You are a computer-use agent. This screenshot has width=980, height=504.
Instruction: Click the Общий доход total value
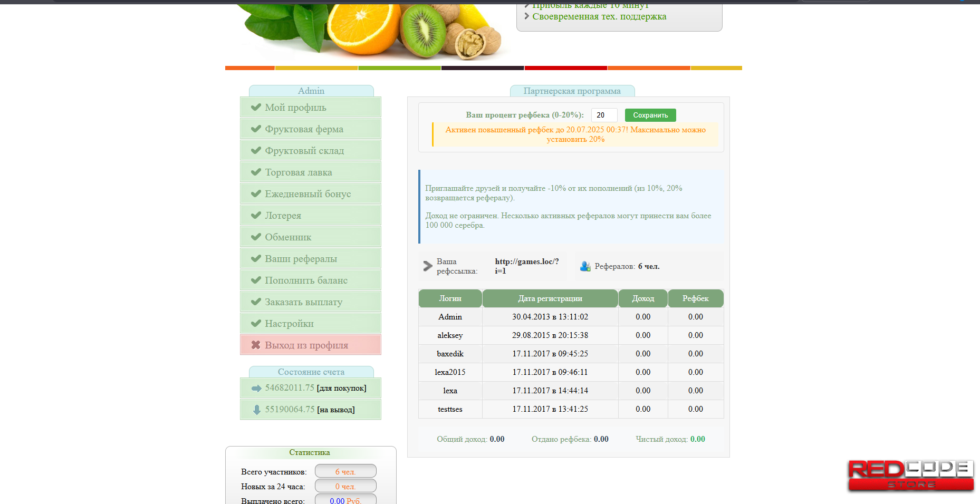pyautogui.click(x=497, y=439)
